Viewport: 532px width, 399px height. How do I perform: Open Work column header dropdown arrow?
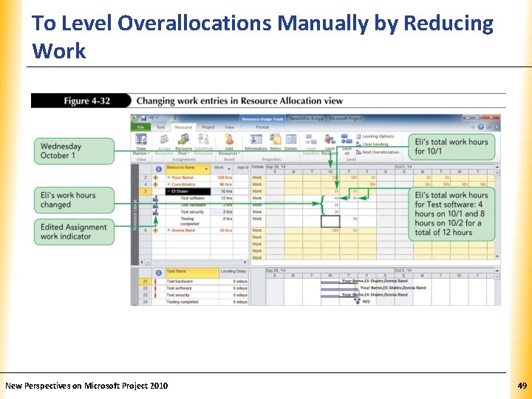point(229,168)
